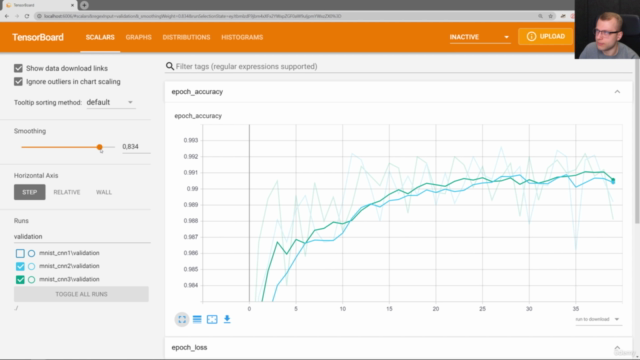Uncheck Show data download links
Screen dimensions: 640x360
click(x=18, y=68)
